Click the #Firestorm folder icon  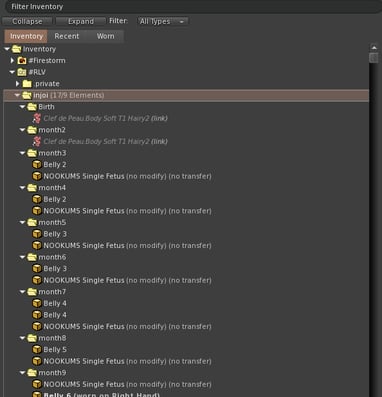point(22,61)
